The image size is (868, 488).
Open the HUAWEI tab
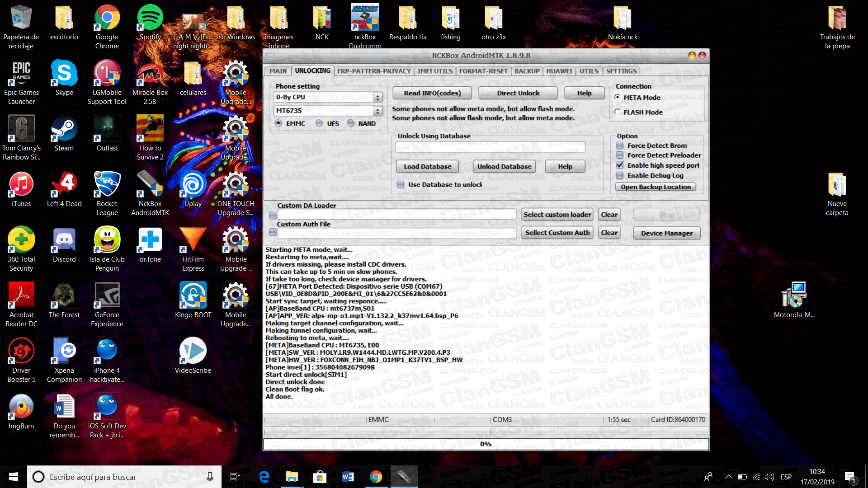[x=559, y=71]
